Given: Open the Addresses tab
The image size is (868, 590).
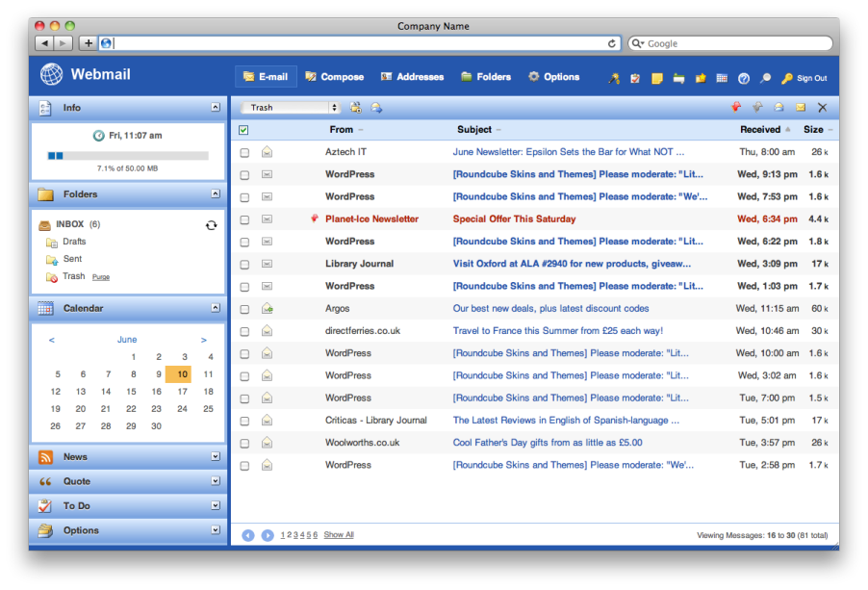Looking at the screenshot, I should coord(412,77).
